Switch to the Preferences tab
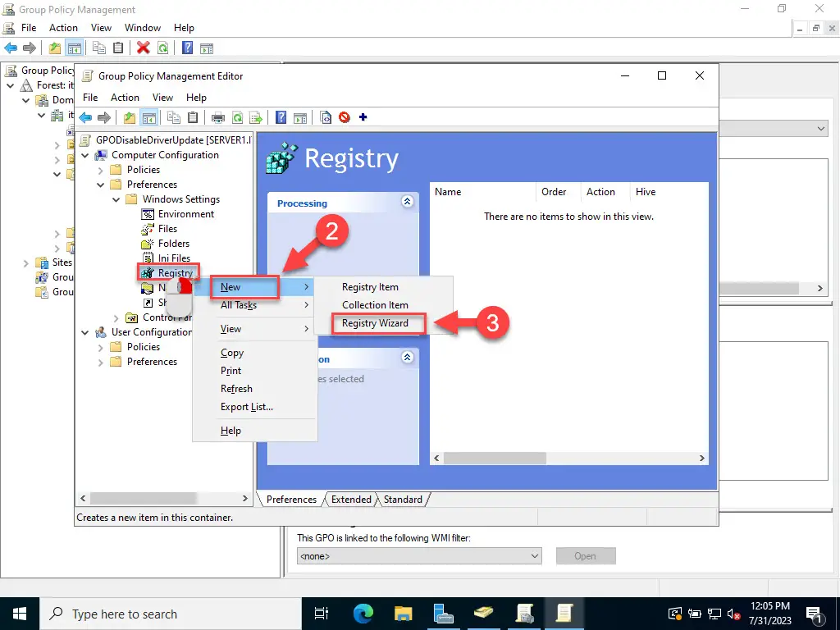Viewport: 840px width, 630px height. [x=291, y=500]
